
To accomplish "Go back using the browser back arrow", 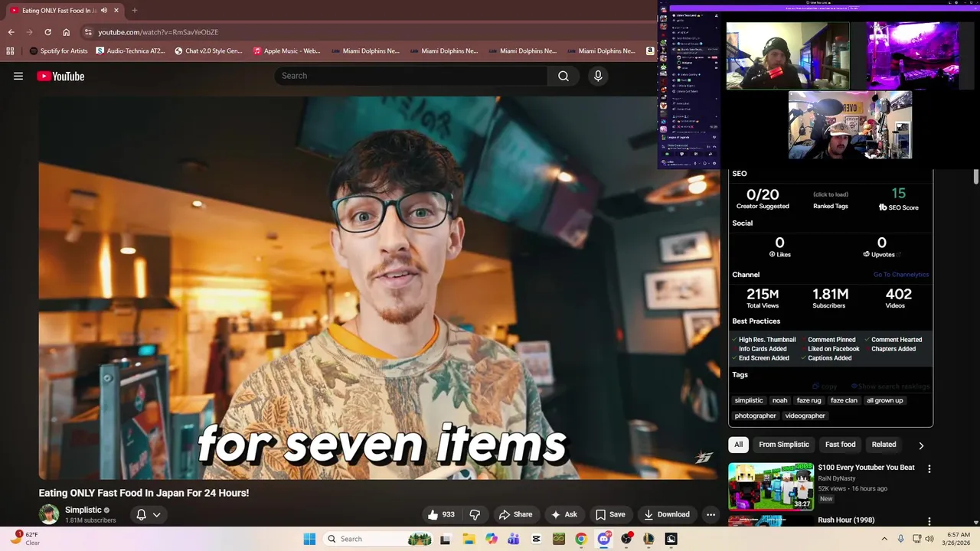I will tap(11, 32).
